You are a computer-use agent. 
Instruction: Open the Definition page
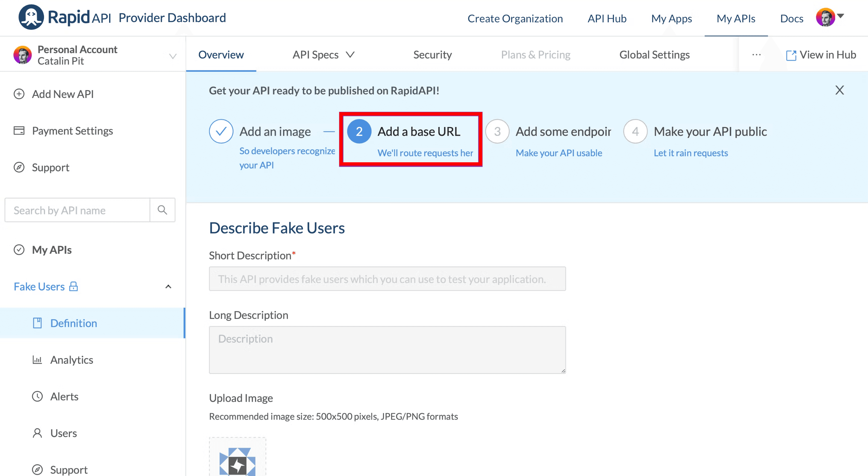tap(74, 323)
